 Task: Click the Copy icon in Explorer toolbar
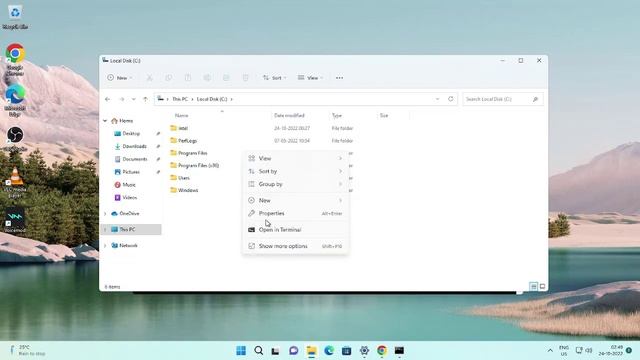click(169, 78)
